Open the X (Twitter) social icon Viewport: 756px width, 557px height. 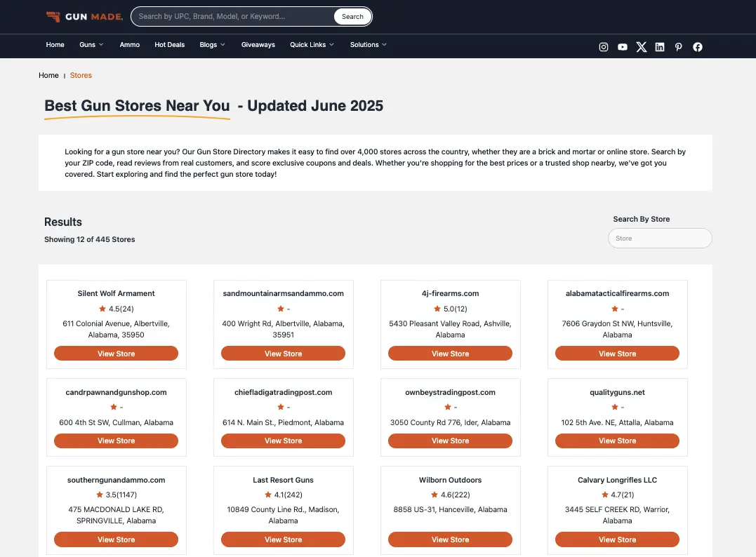coord(641,47)
